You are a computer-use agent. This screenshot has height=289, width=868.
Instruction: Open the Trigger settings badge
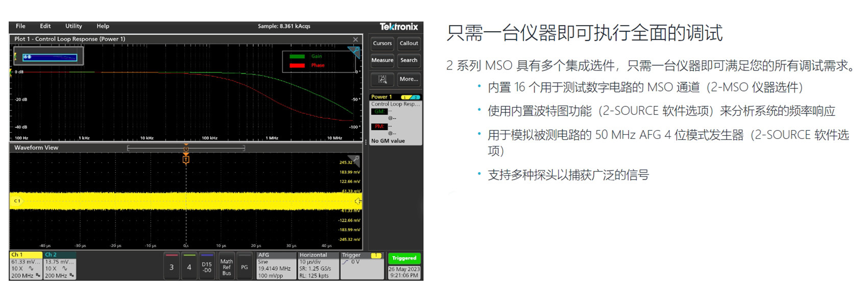coord(362,265)
